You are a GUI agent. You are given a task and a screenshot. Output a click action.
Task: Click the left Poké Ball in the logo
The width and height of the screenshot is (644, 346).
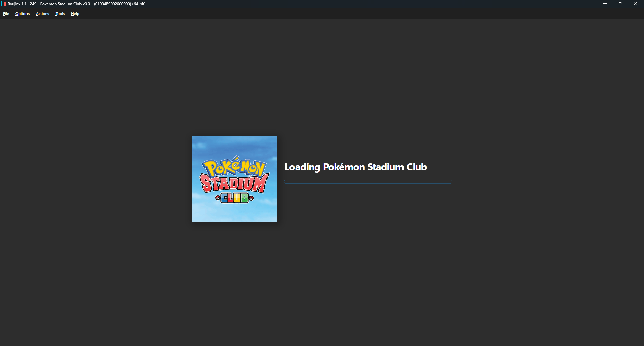218,198
